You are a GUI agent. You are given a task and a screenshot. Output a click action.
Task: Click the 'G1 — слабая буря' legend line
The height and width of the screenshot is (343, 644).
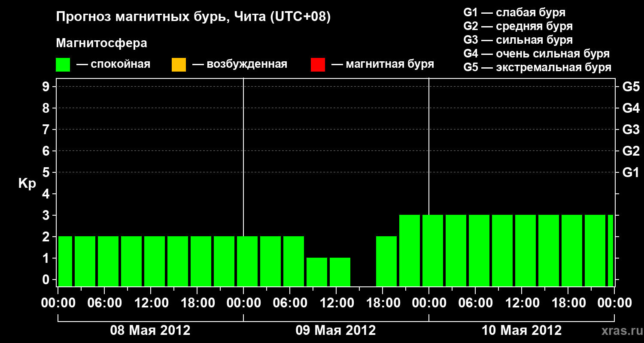click(514, 12)
